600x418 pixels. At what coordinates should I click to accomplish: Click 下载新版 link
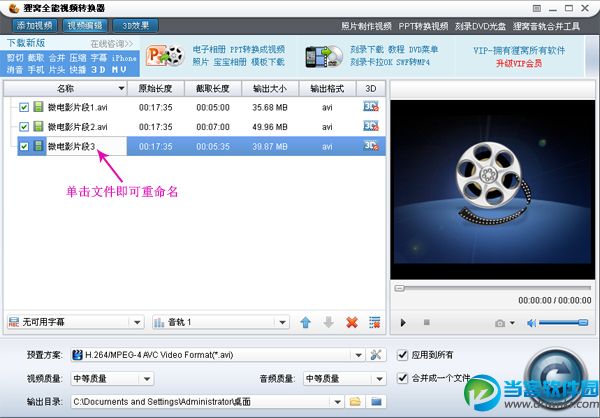[x=26, y=42]
